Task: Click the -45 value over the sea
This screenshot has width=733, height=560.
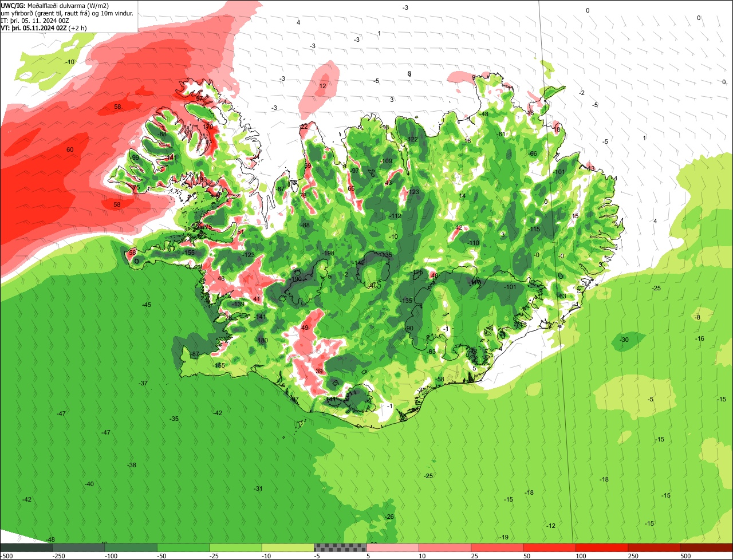Action: pos(147,305)
